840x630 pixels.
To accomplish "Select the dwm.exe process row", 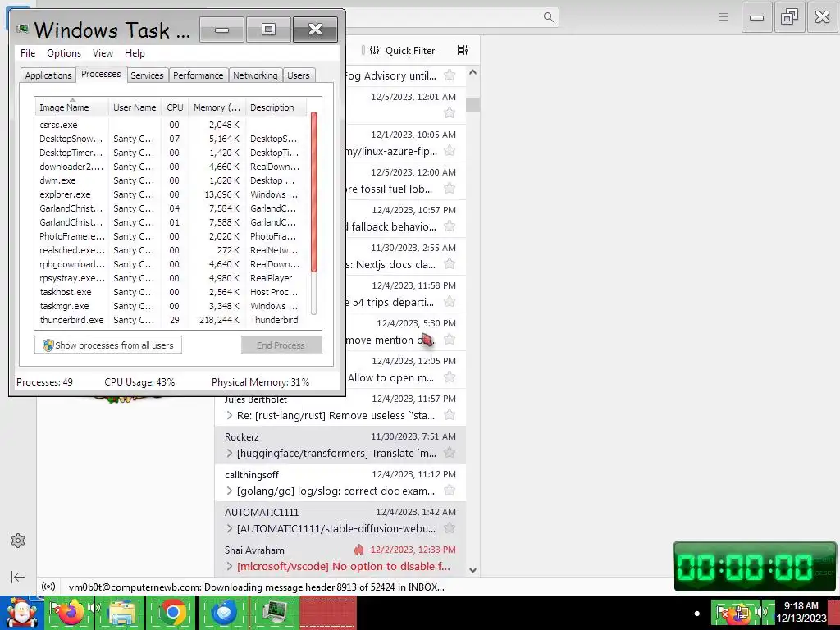I will tap(171, 180).
